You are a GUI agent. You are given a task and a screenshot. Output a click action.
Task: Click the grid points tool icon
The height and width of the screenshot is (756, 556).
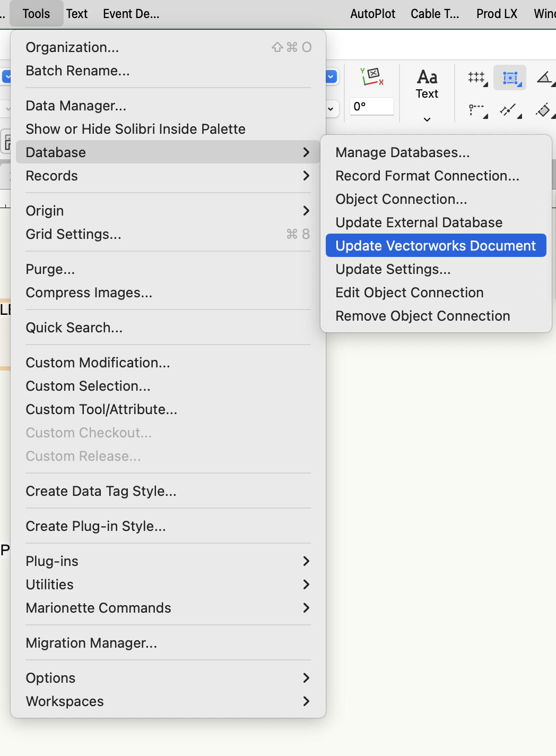pos(476,78)
